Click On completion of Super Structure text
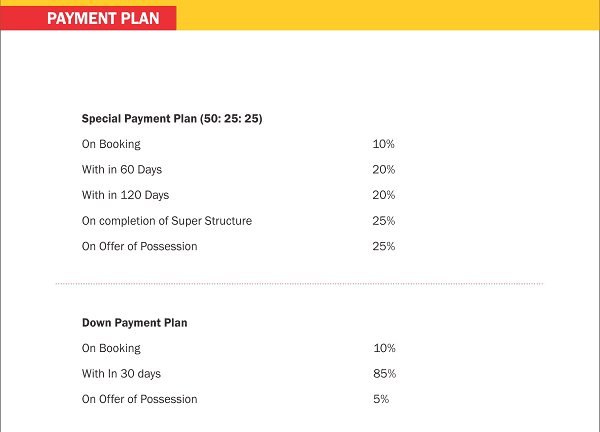 (x=167, y=221)
